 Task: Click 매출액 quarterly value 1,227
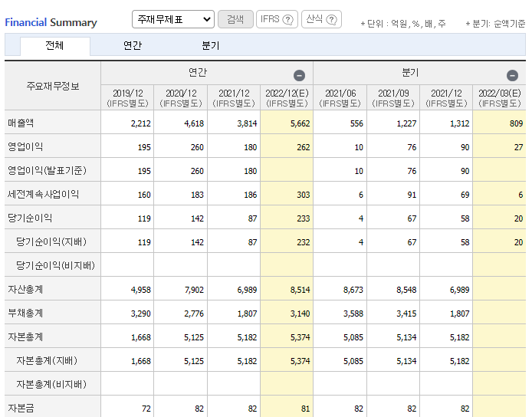point(406,123)
